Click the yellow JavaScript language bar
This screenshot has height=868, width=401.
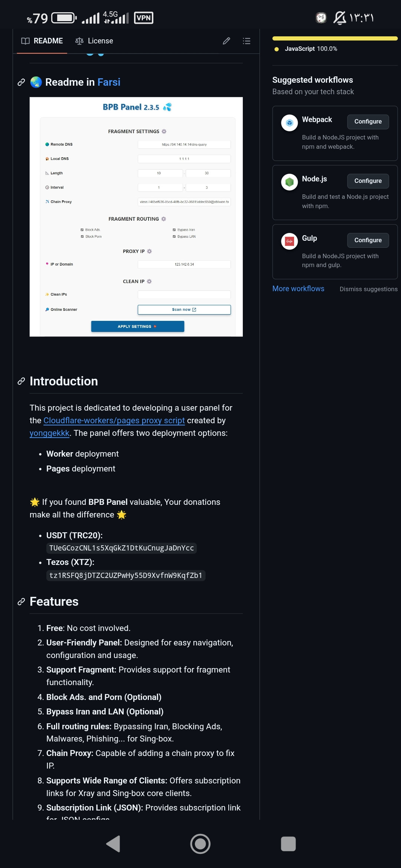pyautogui.click(x=335, y=38)
